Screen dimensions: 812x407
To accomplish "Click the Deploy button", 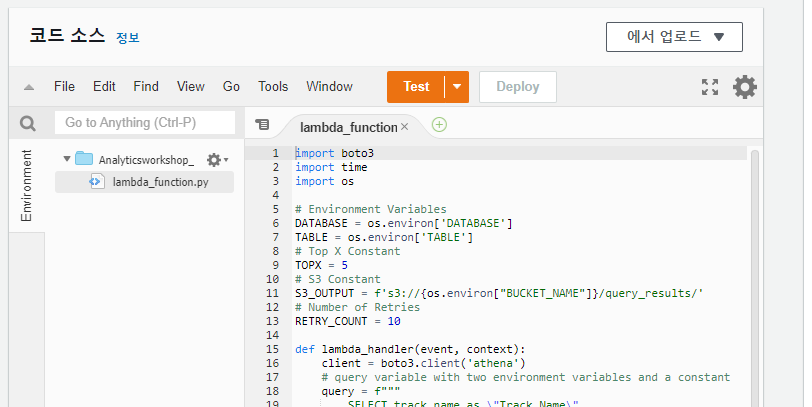I will 518,86.
